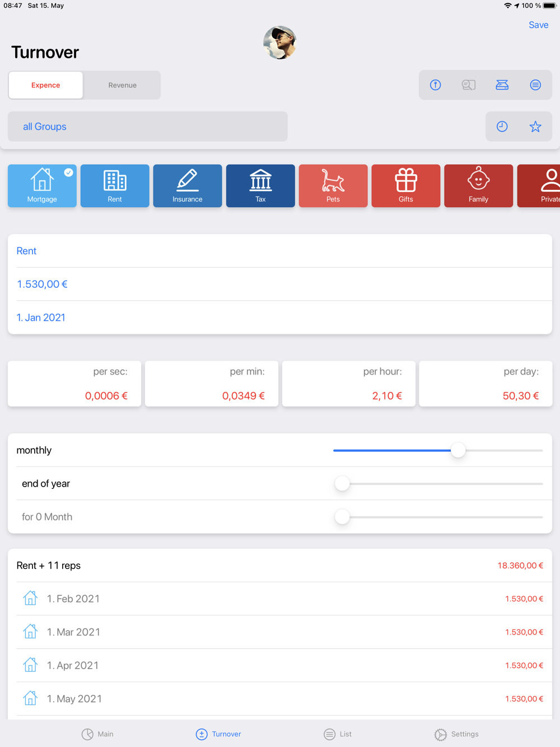The height and width of the screenshot is (747, 560).
Task: Select the 1. Feb 2021 repetition row
Action: coord(280,599)
